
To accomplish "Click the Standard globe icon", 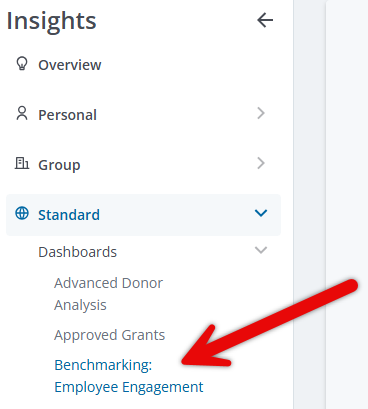I will click(22, 213).
